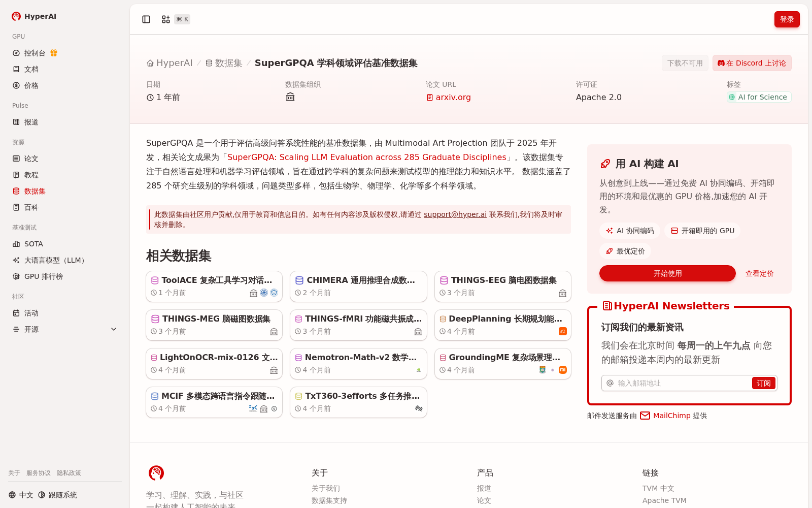This screenshot has height=508, width=812.
Task: Open THINGS-fMRI 功能磁共振 dataset card
Action: (358, 325)
